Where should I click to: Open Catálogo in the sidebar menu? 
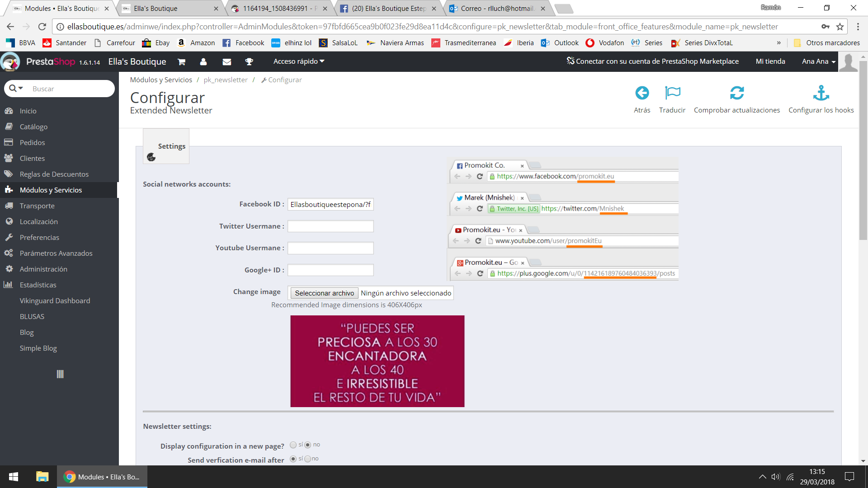pyautogui.click(x=33, y=127)
